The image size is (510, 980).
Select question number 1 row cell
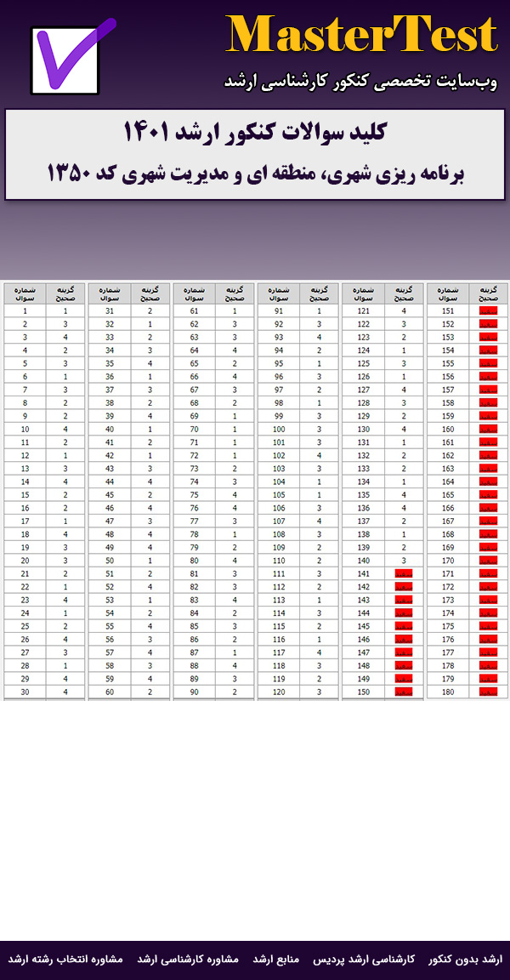(25, 311)
